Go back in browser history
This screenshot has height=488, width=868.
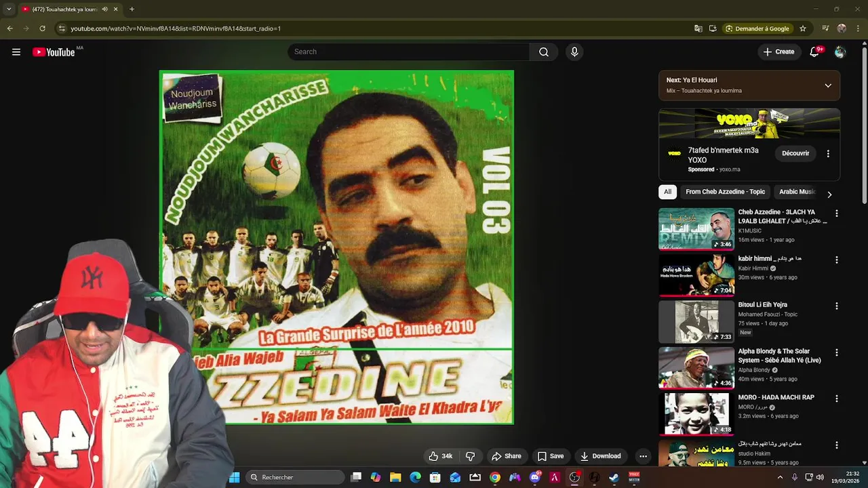tap(9, 28)
